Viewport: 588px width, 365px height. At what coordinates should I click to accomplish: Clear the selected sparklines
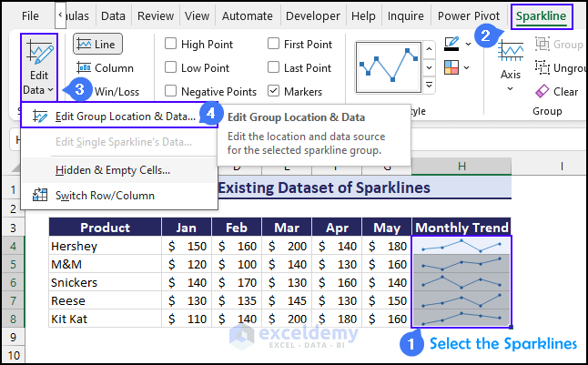(556, 91)
